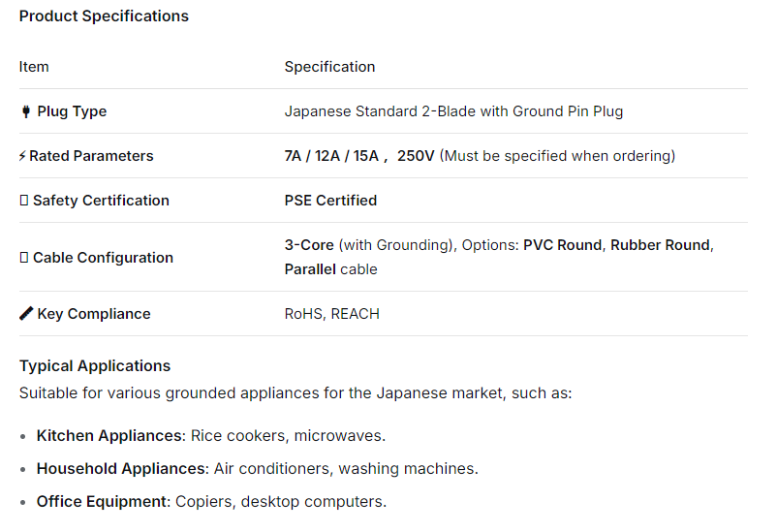
Task: Click the pencil icon beside Key Compliance
Action: click(x=26, y=314)
